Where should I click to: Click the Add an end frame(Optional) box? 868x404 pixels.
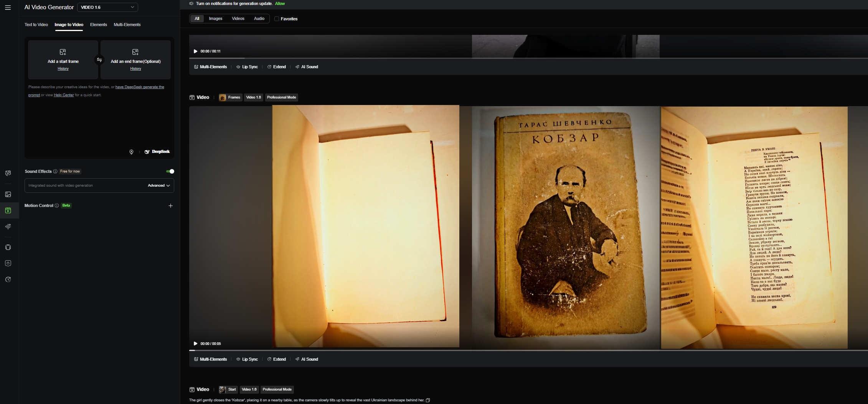coord(135,60)
